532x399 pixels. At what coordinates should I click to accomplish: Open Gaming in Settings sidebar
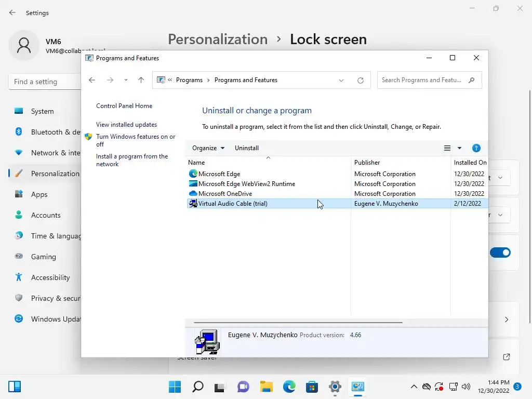click(x=44, y=257)
